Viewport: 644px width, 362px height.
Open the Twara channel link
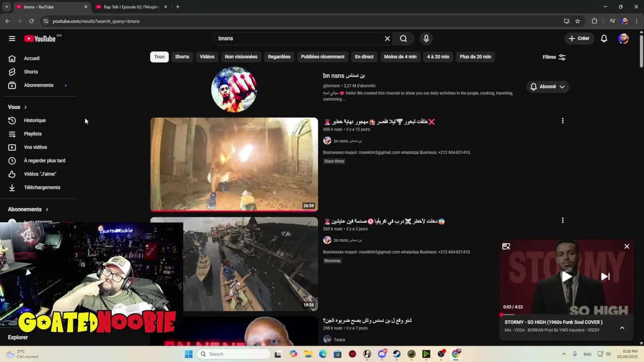(x=339, y=340)
